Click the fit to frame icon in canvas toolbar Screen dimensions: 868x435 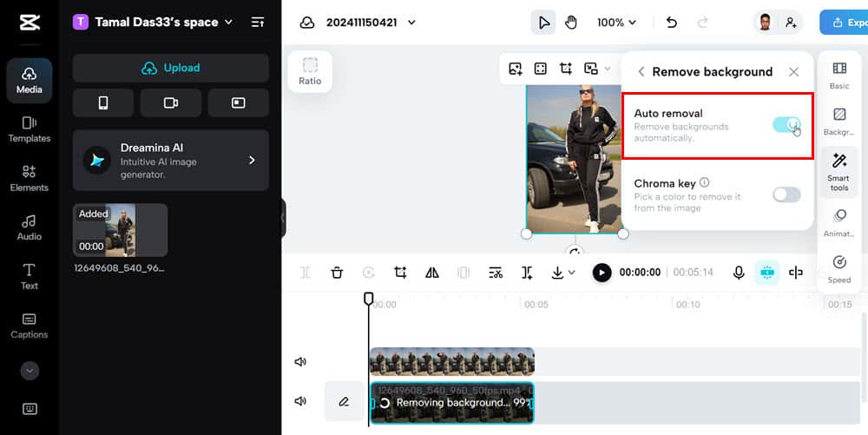click(540, 69)
